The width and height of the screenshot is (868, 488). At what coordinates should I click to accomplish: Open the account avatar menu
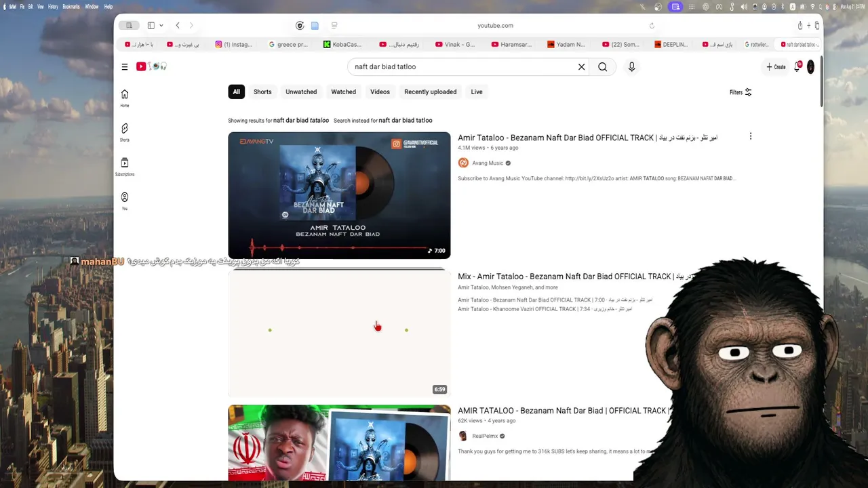[810, 67]
